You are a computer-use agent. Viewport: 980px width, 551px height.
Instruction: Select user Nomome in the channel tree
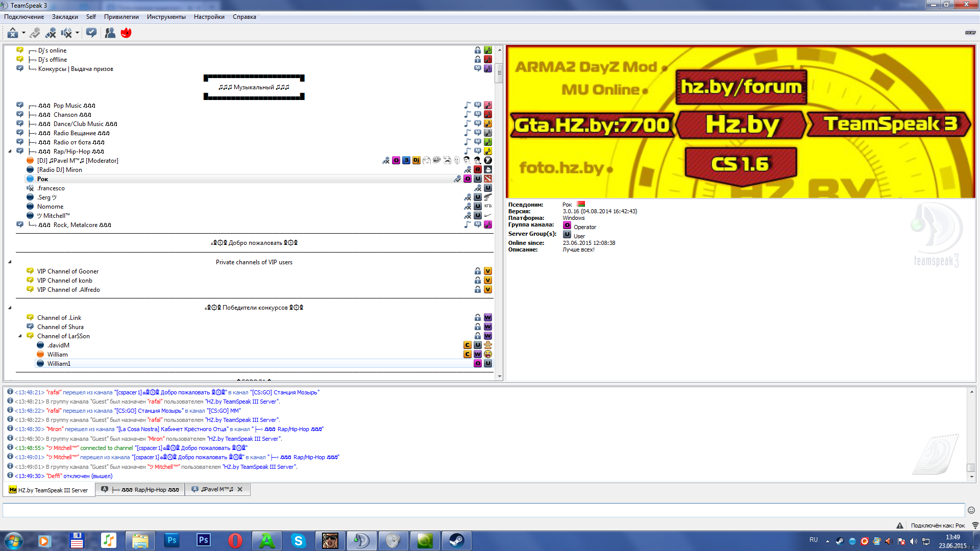tap(51, 207)
